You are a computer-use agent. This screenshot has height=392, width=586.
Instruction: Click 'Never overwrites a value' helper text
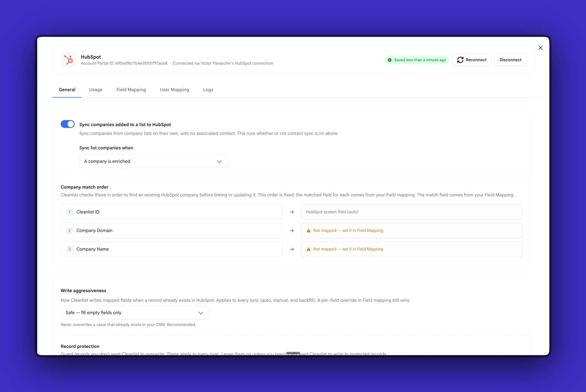128,325
